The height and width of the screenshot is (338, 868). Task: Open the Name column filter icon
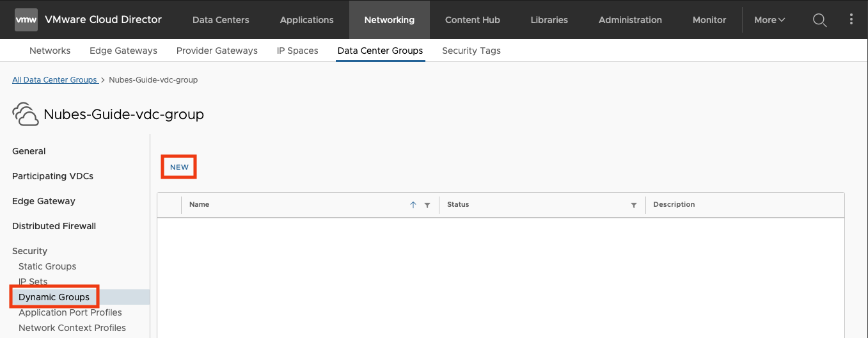427,205
